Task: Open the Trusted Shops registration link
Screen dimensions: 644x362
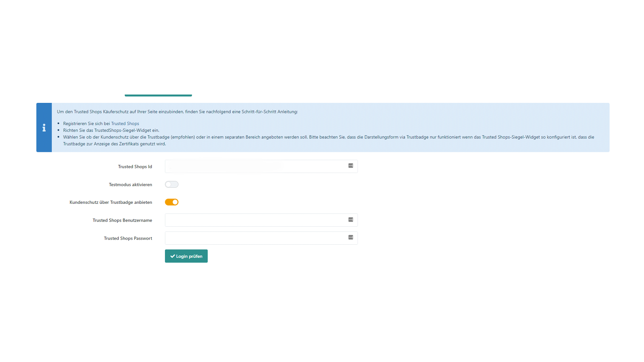Action: (125, 123)
